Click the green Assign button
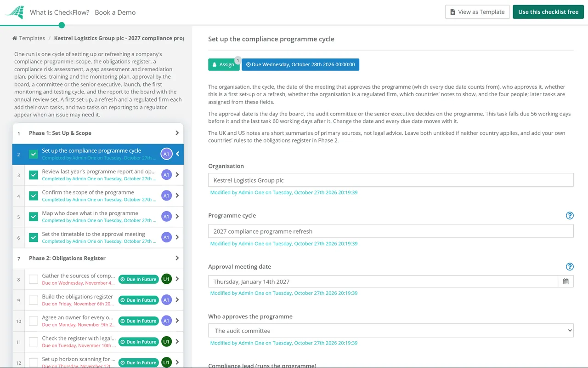This screenshot has height=368, width=588. pyautogui.click(x=224, y=64)
